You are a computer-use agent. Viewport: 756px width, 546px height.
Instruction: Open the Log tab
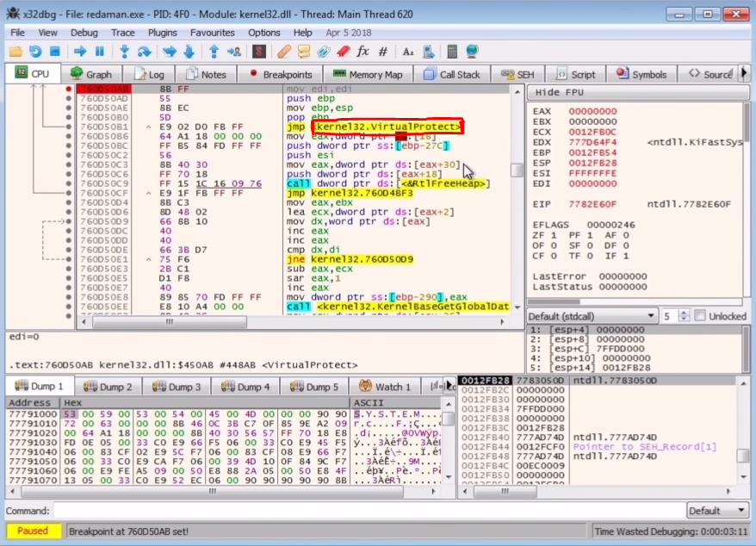pyautogui.click(x=149, y=74)
